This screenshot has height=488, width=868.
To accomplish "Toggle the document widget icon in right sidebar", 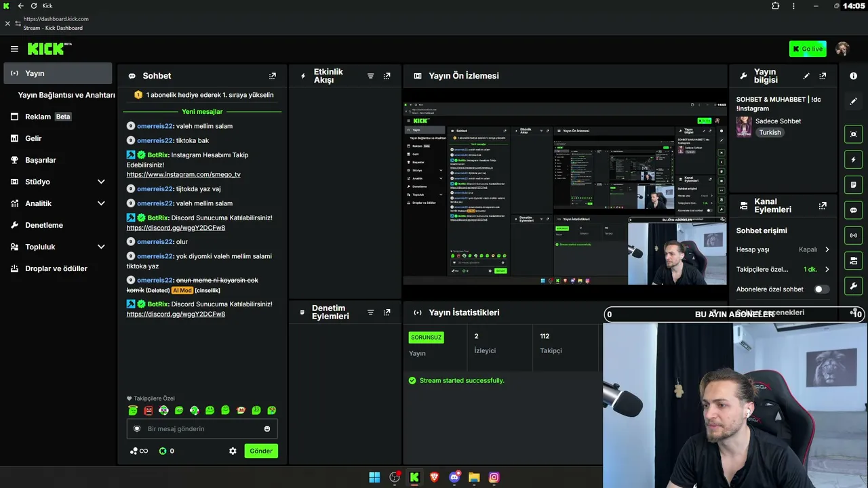I will click(853, 184).
